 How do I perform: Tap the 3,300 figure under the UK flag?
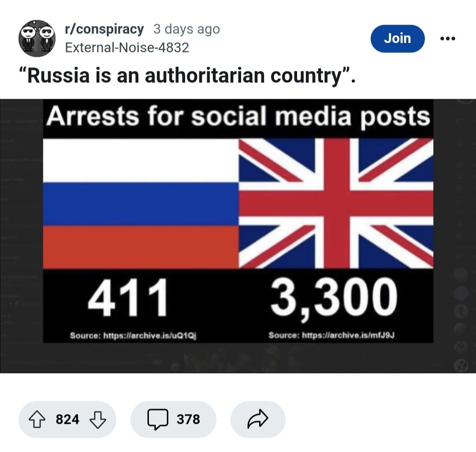[333, 298]
